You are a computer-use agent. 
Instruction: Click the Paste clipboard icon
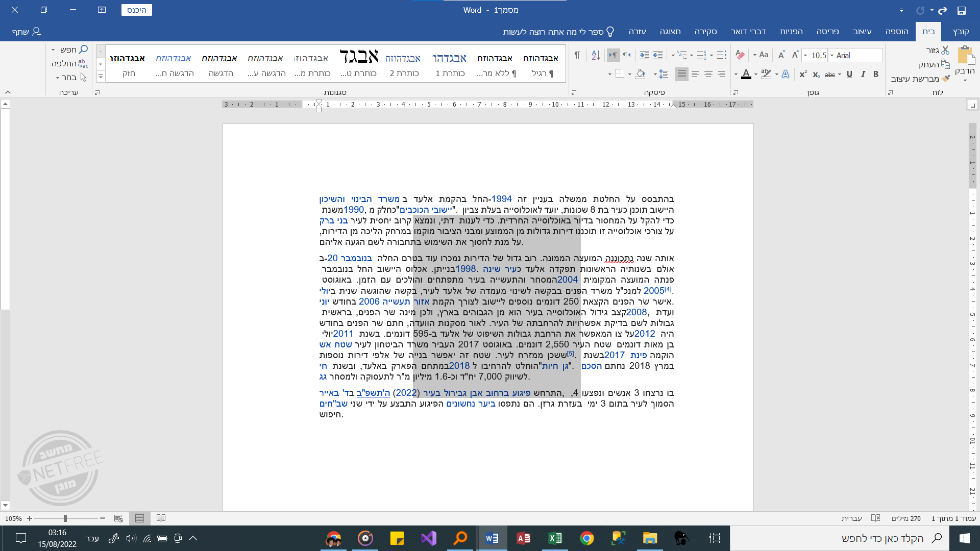tap(966, 55)
